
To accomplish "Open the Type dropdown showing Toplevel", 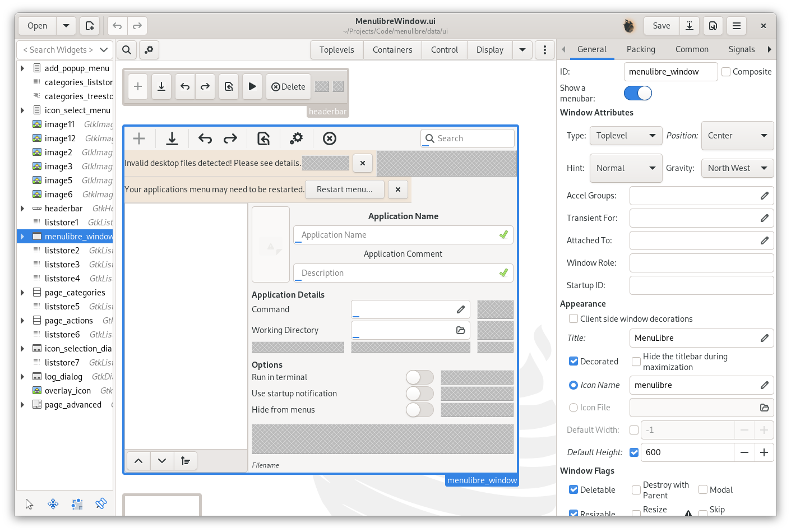I will coord(626,135).
